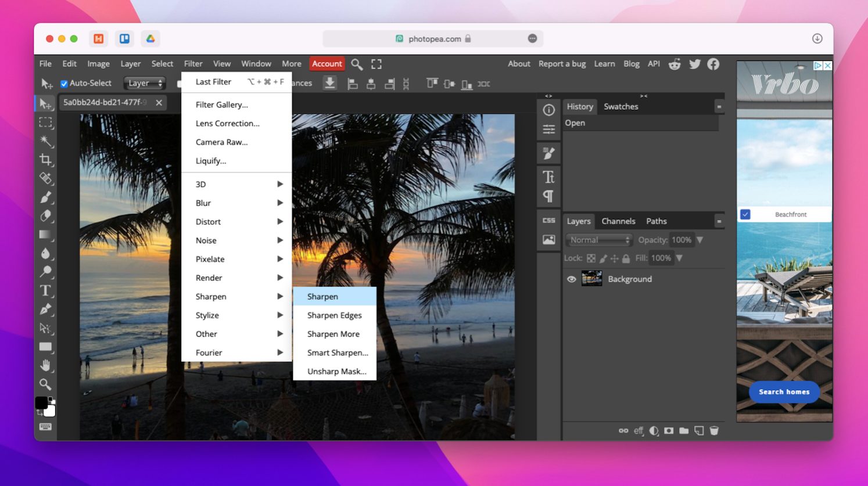This screenshot has width=868, height=486.
Task: Select the Magic Wand tool
Action: point(46,141)
